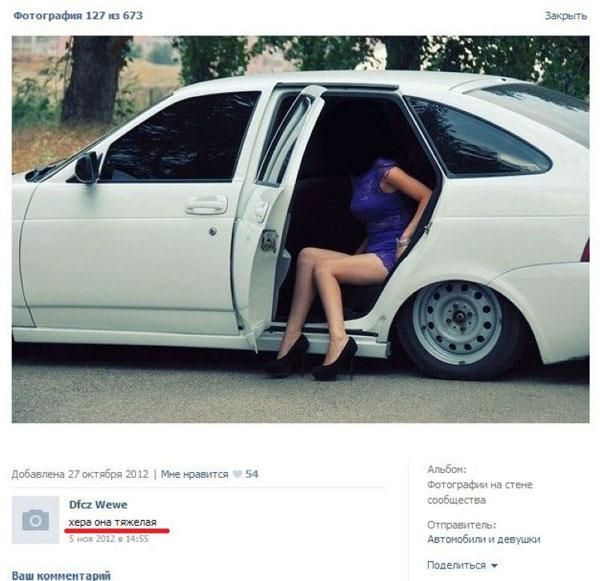The height and width of the screenshot is (581, 600).
Task: Click the like count 54
Action: tap(252, 474)
